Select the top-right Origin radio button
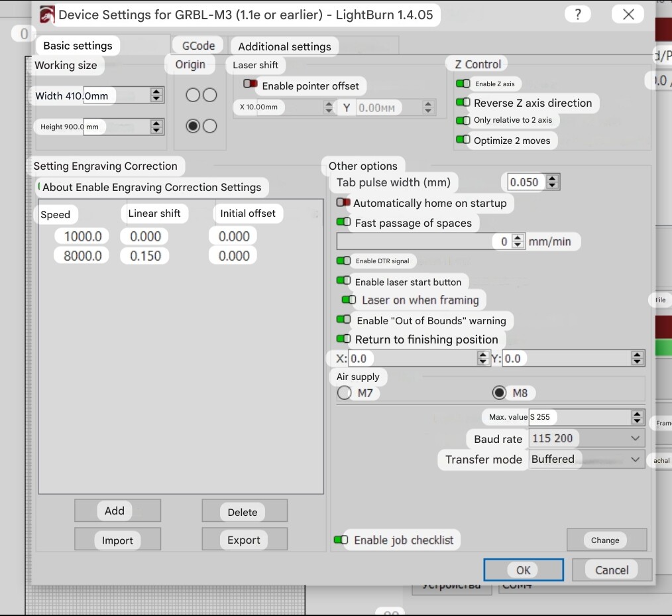This screenshot has height=616, width=672. 210,95
